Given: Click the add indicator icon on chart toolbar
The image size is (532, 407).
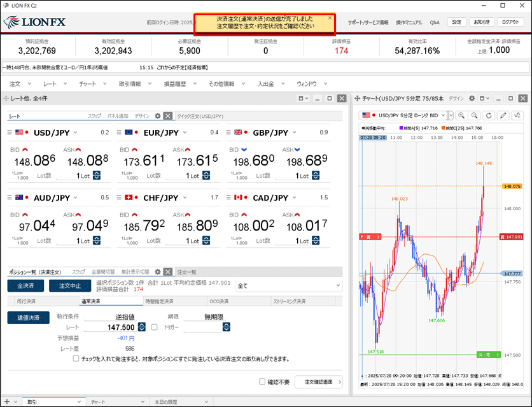Looking at the screenshot, I should (x=517, y=115).
